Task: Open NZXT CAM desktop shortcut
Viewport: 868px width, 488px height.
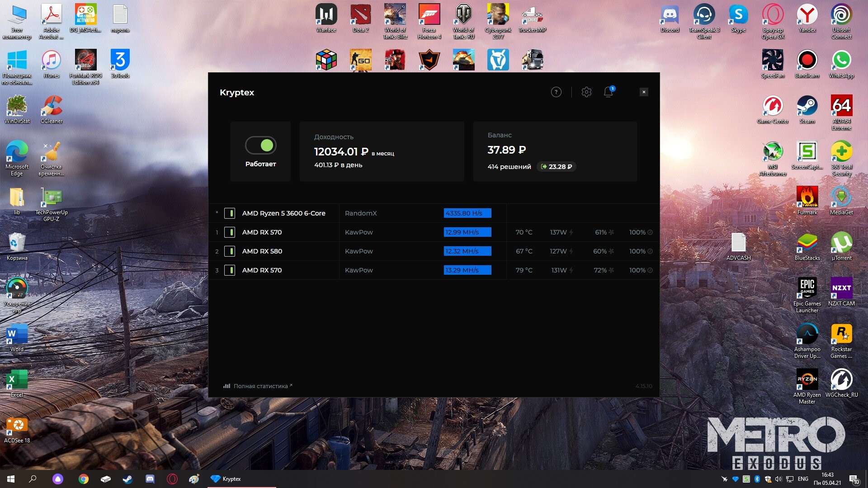Action: click(x=841, y=292)
